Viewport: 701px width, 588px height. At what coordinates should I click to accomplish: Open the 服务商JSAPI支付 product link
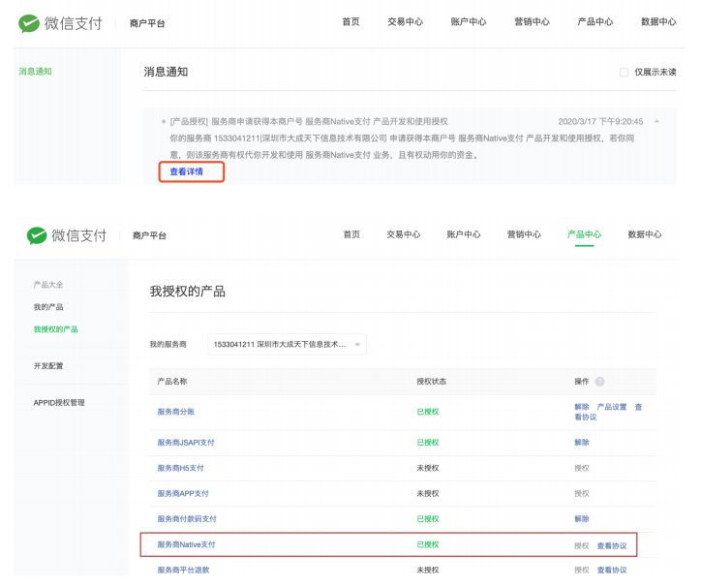(x=186, y=443)
